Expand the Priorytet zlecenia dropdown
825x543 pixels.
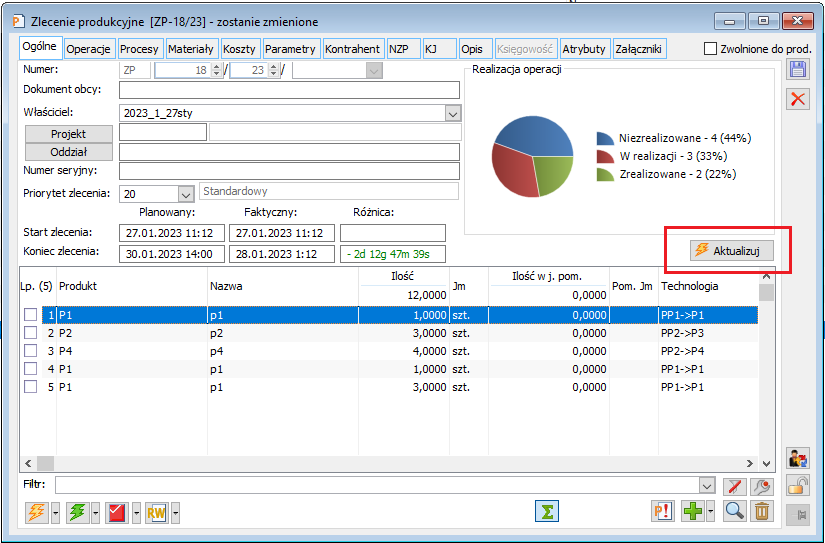tap(186, 194)
